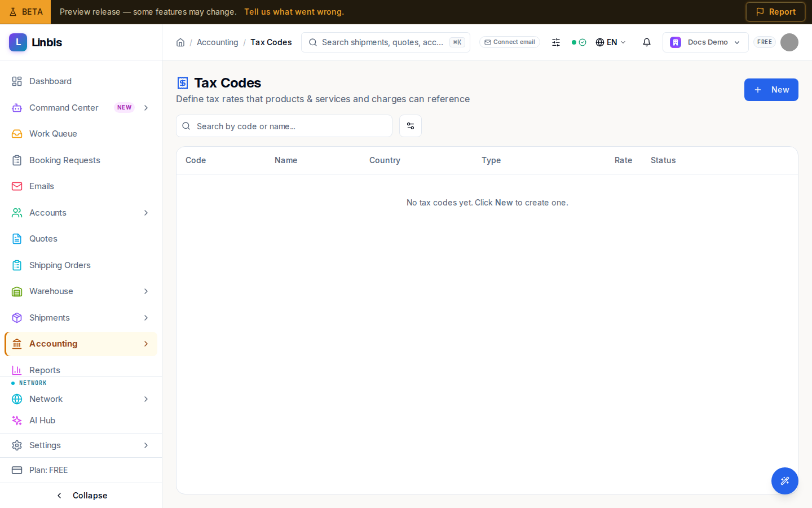Screen dimensions: 812x508
Task: Open the notifications bell
Action: (647, 42)
